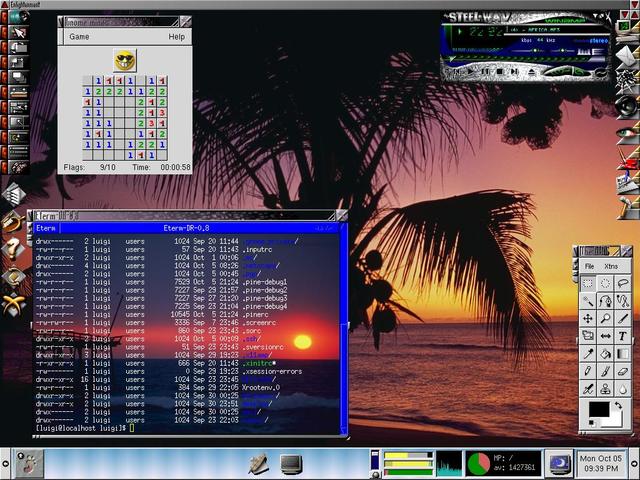
Task: Select GIMP bucket fill tool
Action: click(x=605, y=353)
